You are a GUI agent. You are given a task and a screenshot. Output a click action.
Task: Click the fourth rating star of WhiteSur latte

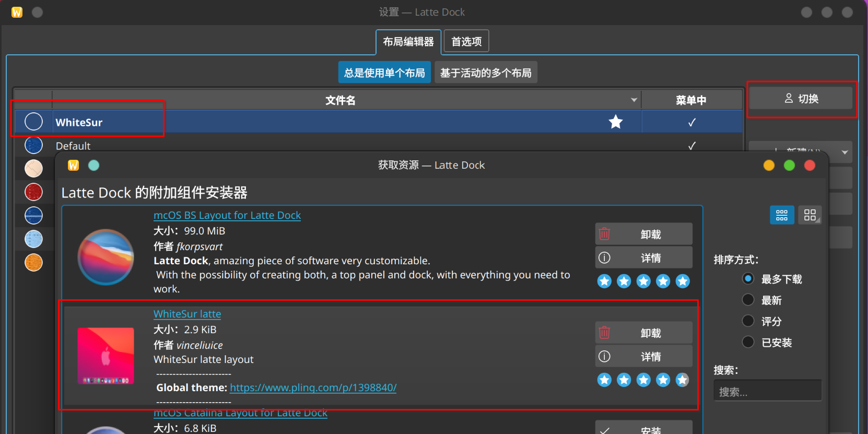click(663, 380)
